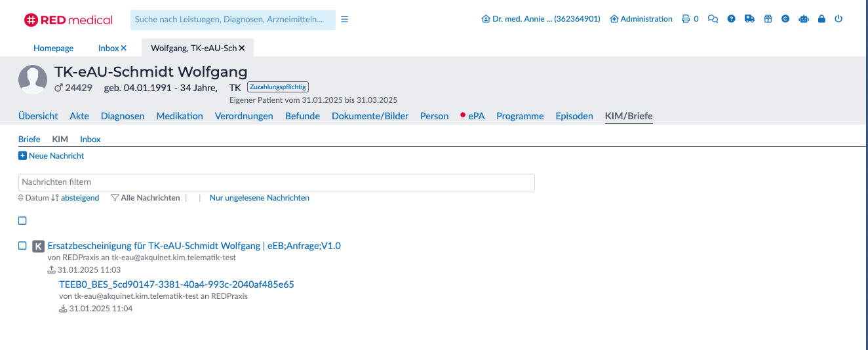868x350 pixels.
Task: Click the ambulance truck icon
Action: click(x=750, y=19)
